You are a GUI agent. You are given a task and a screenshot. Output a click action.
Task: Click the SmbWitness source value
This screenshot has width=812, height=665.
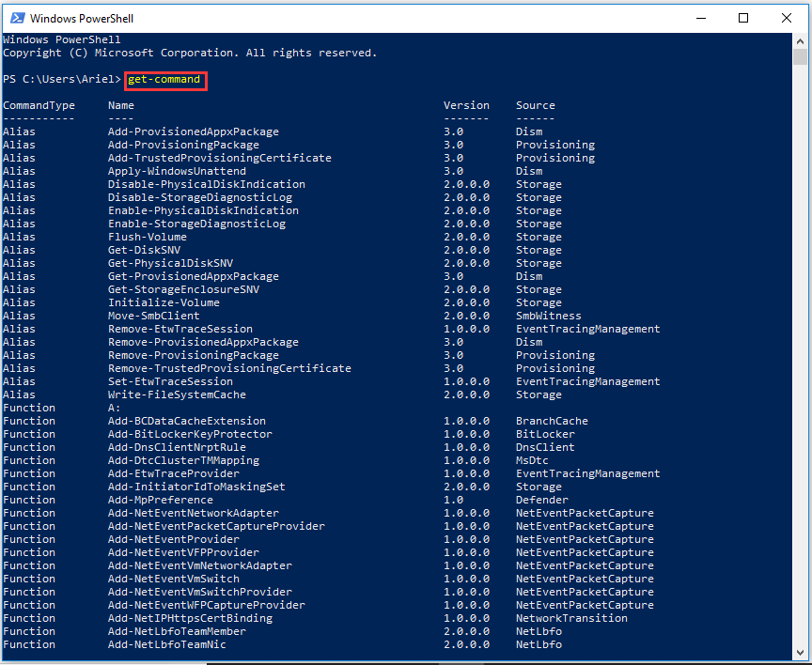click(x=549, y=316)
